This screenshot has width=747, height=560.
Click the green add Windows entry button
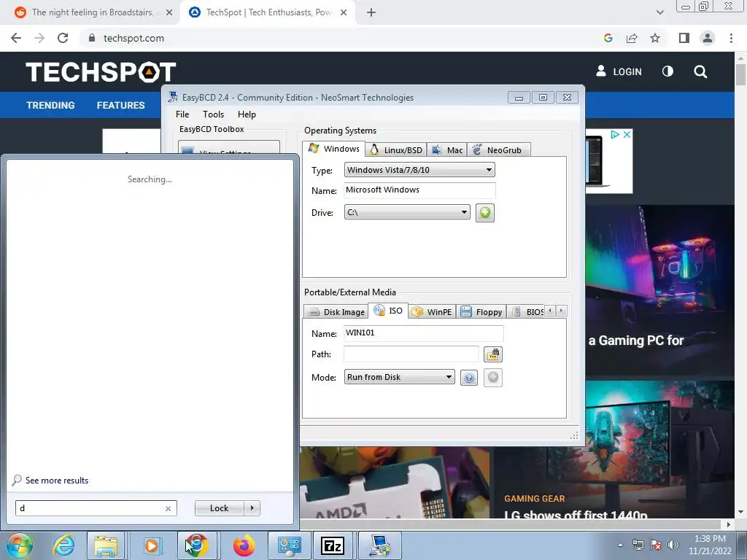(x=485, y=212)
